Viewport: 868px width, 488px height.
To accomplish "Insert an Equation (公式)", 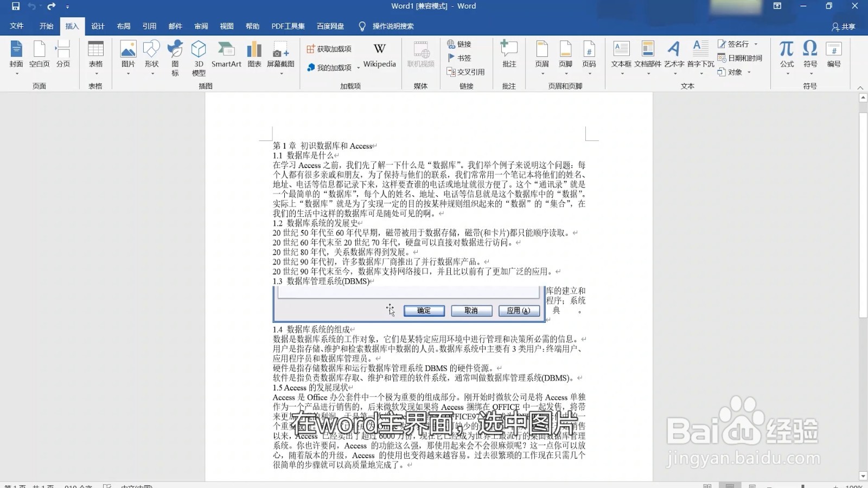I will click(787, 57).
